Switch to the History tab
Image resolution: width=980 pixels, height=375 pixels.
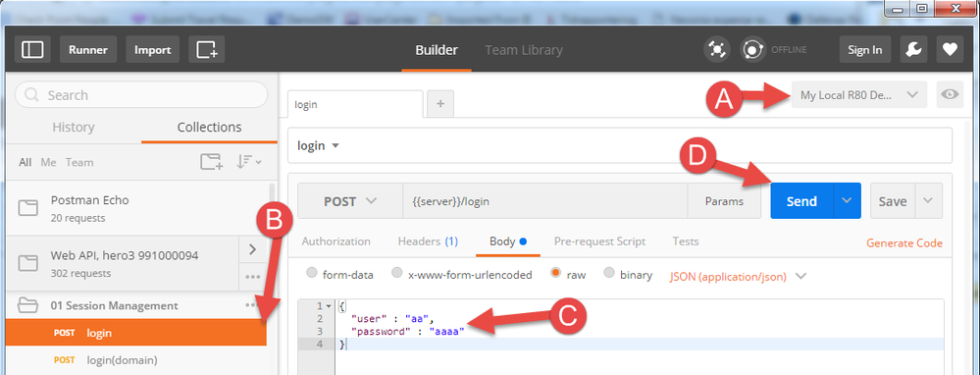pos(74,127)
